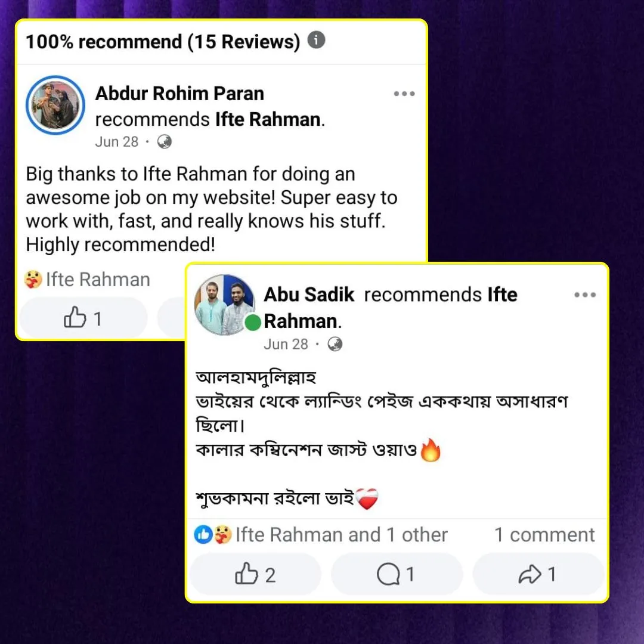View reactions 'Ifte Rahman and 1 other'
The image size is (644, 644).
click(341, 535)
